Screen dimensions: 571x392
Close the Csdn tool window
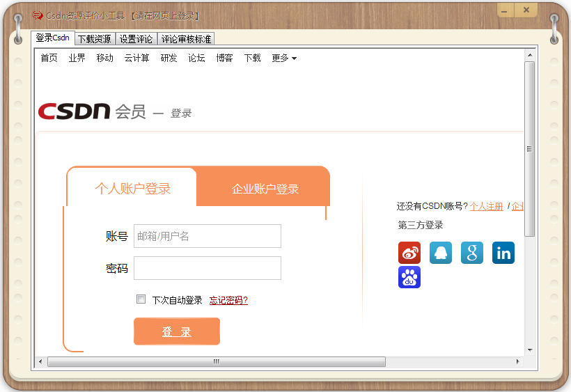tap(526, 10)
